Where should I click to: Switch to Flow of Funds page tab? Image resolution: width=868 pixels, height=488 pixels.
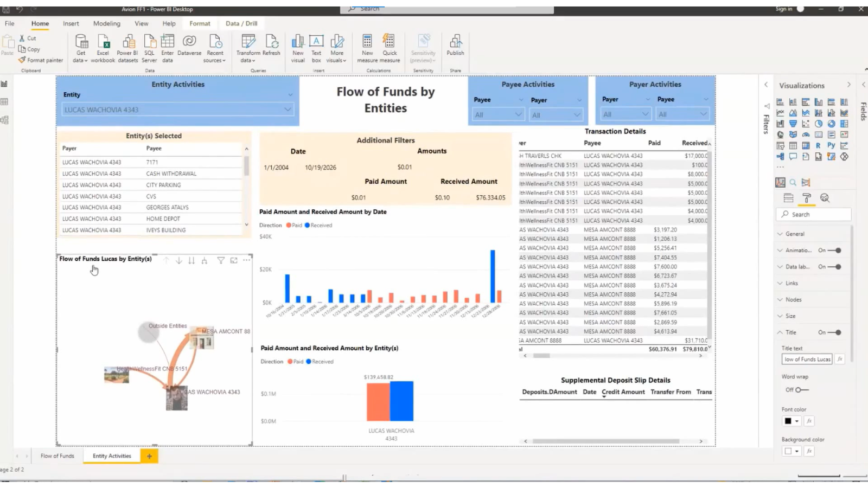click(57, 456)
